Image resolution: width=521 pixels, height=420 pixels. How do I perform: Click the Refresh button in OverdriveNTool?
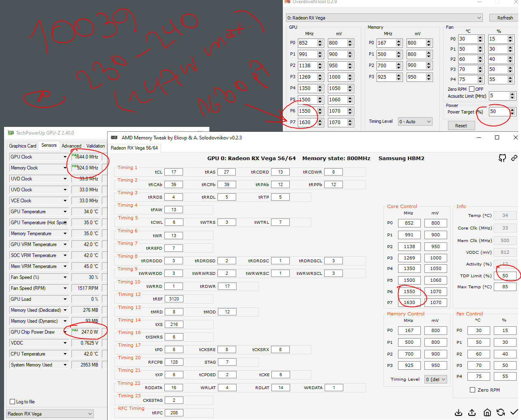(x=504, y=18)
